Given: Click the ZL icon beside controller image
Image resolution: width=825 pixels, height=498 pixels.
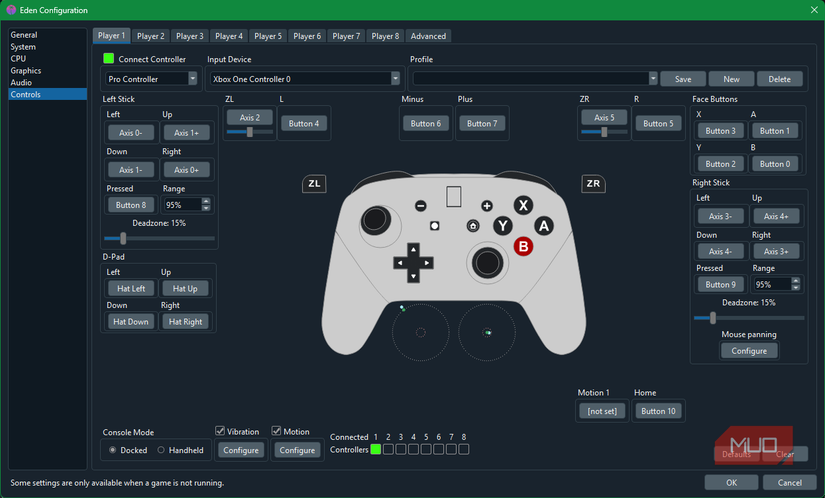Looking at the screenshot, I should (314, 184).
